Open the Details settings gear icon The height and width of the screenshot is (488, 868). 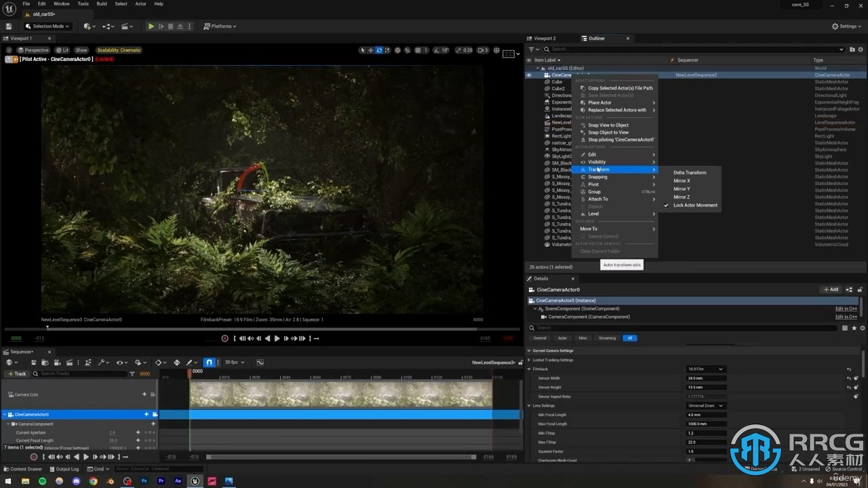click(861, 328)
